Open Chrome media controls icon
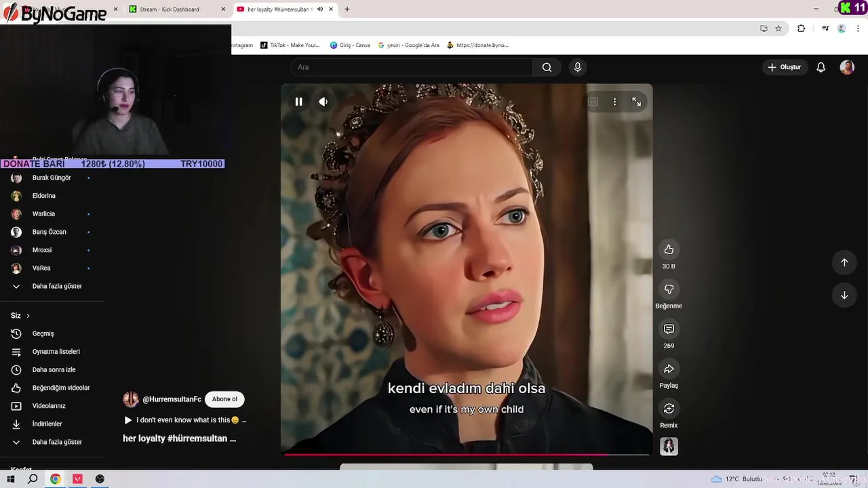 tap(825, 28)
